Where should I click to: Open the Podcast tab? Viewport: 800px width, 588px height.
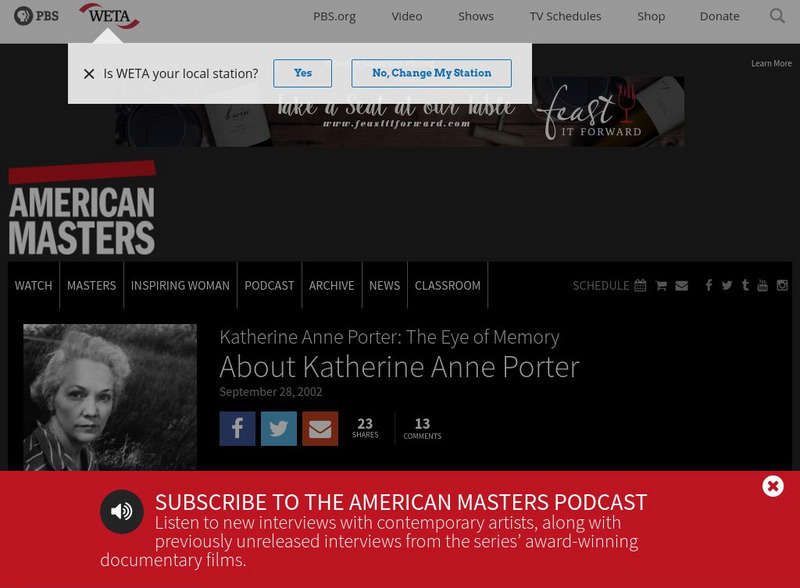click(x=269, y=285)
